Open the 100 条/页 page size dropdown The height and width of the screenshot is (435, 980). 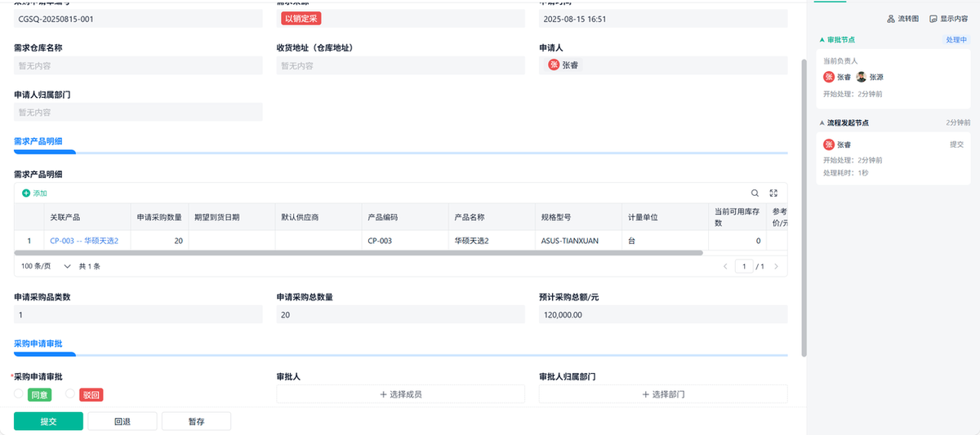(46, 266)
